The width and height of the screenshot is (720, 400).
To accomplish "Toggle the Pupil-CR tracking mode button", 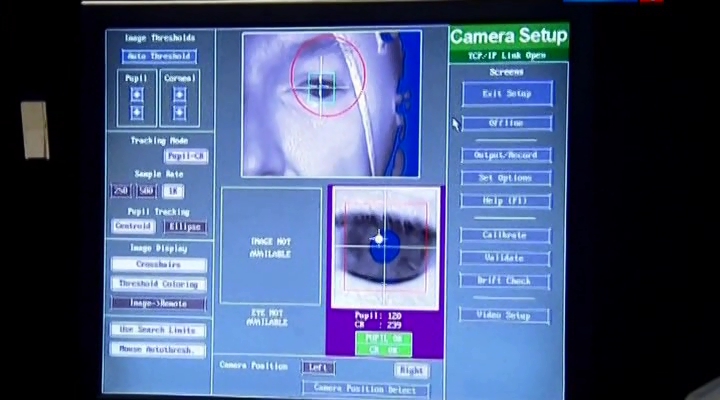I will tap(186, 156).
